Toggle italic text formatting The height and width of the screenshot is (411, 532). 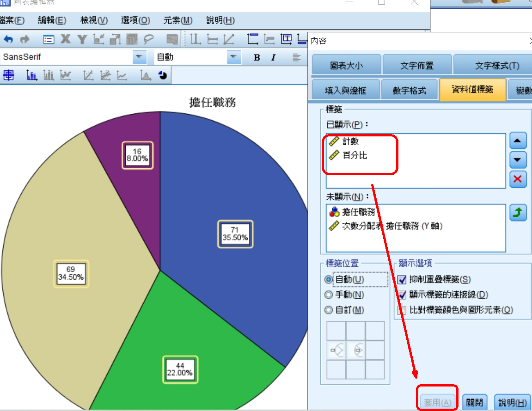point(273,58)
